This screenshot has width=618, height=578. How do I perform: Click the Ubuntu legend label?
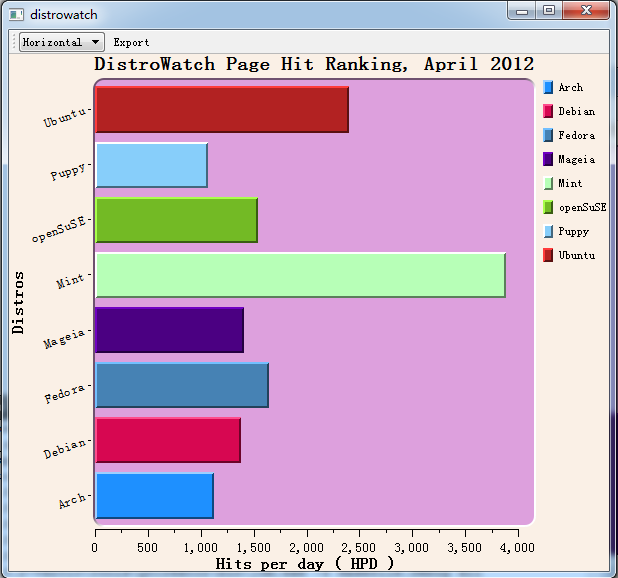[577, 255]
